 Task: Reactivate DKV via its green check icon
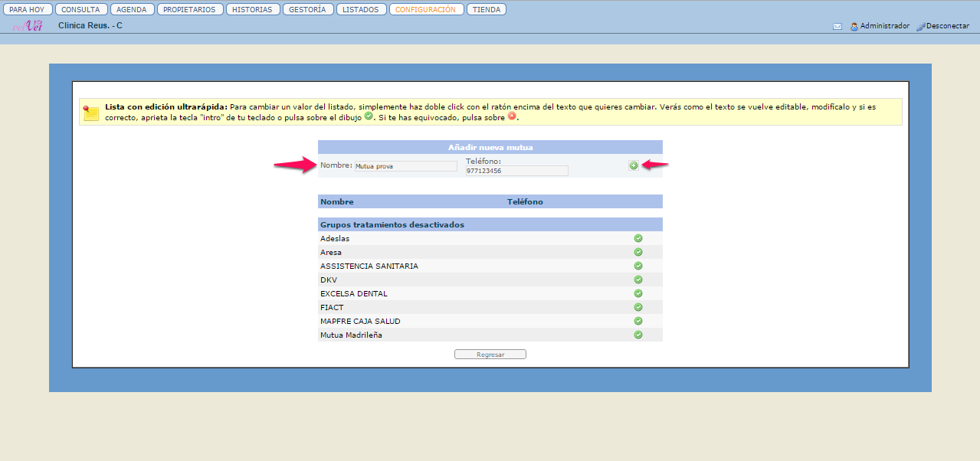point(637,280)
